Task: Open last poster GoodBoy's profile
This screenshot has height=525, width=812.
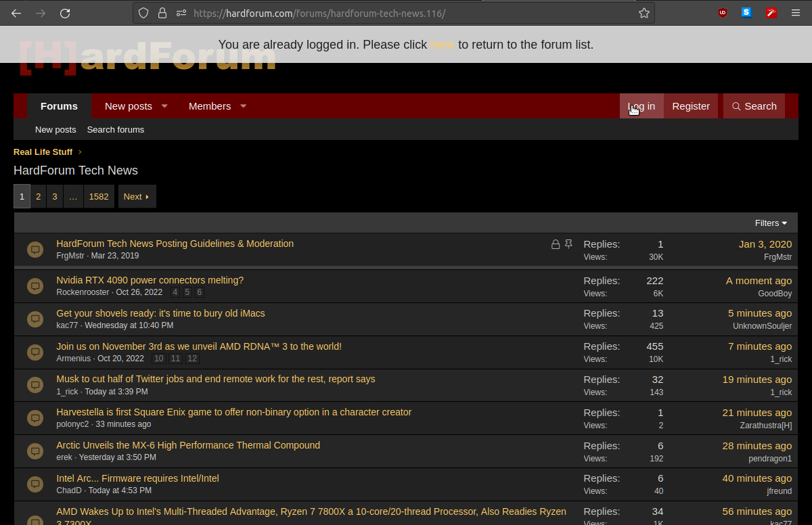Action: (x=775, y=294)
